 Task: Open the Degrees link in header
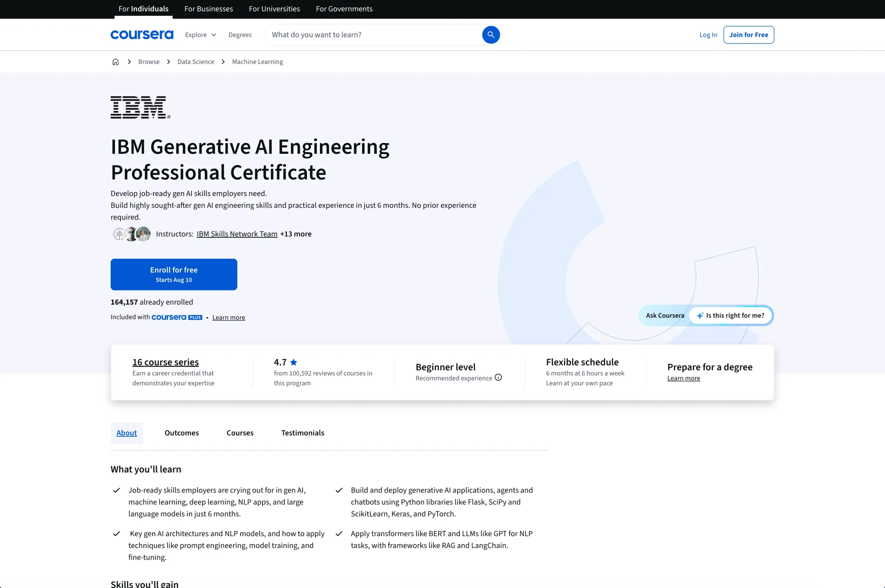(240, 35)
